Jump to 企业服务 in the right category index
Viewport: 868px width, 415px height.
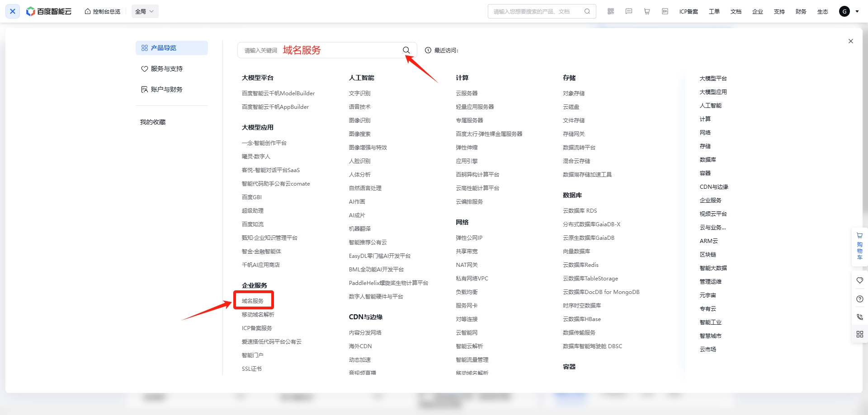tap(711, 200)
